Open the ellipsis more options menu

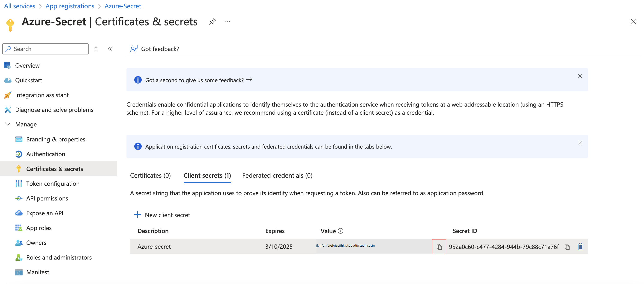(227, 22)
